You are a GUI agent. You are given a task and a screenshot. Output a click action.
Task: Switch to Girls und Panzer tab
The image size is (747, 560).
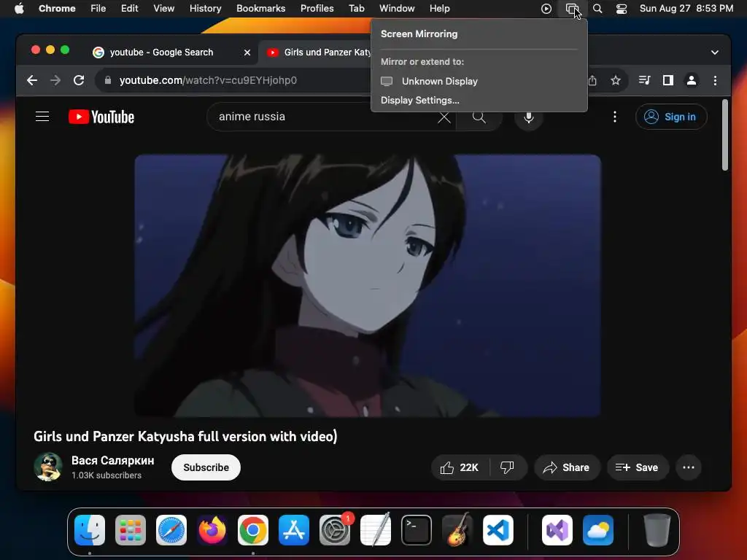tap(318, 52)
